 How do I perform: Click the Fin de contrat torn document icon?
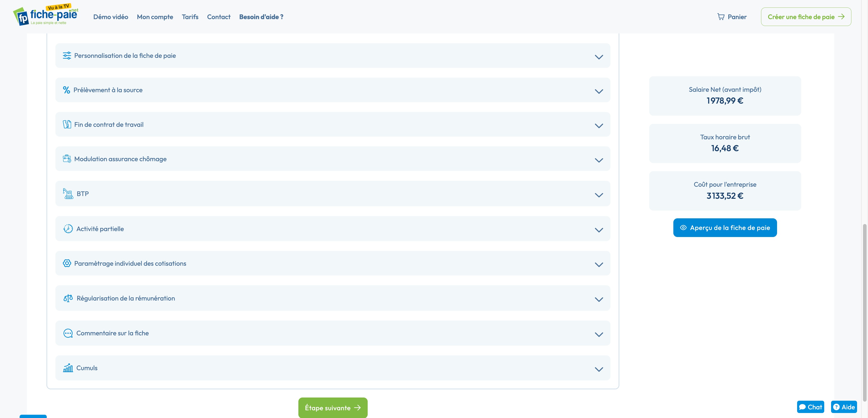(67, 125)
